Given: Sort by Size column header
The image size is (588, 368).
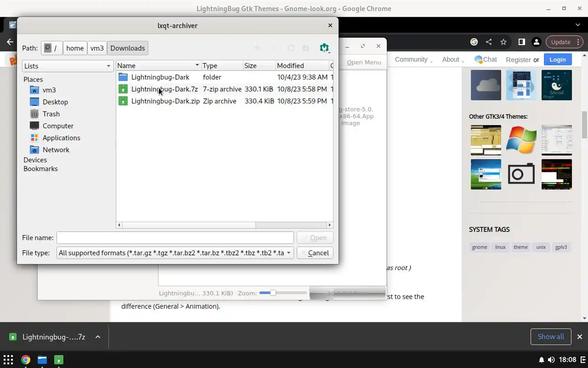Looking at the screenshot, I should 260,65.
